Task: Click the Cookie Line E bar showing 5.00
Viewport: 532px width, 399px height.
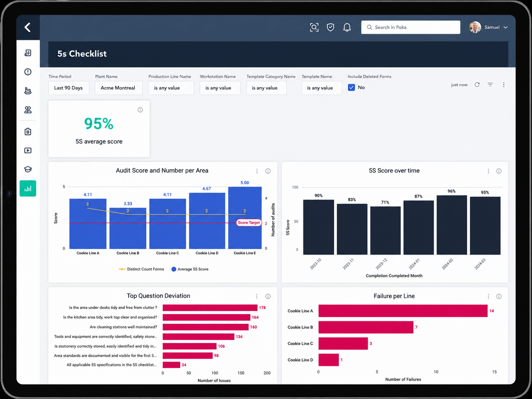Action: click(245, 218)
